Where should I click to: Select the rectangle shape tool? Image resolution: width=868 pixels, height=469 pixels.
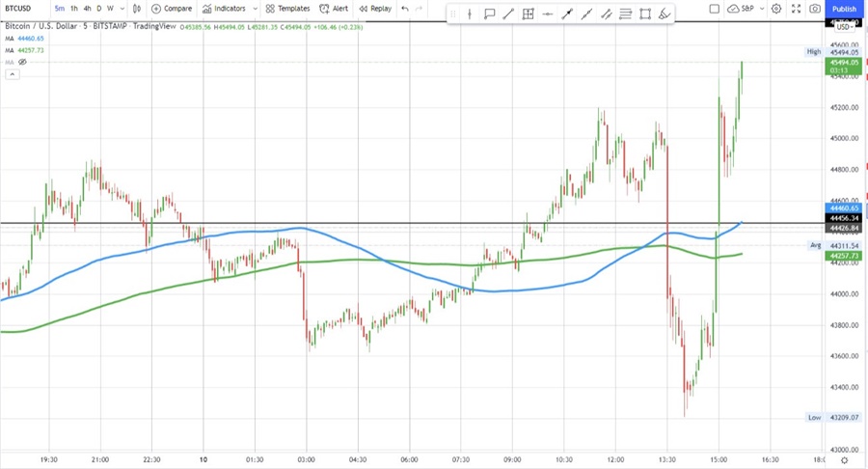pos(645,14)
